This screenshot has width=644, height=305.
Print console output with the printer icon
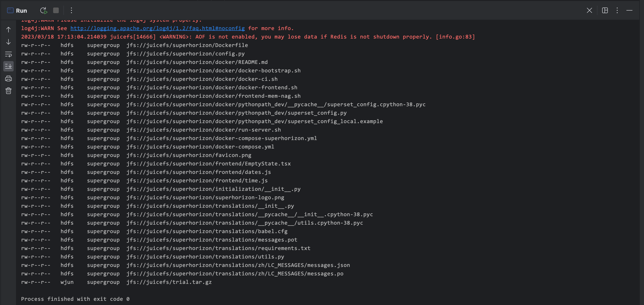[8, 78]
